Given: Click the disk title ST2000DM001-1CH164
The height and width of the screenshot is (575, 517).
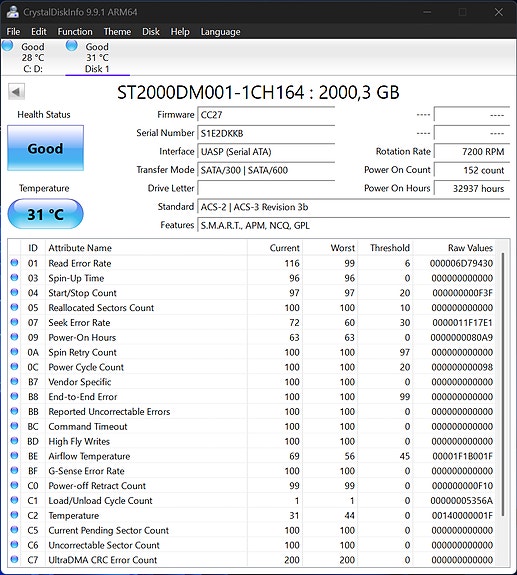Looking at the screenshot, I should coord(258,92).
